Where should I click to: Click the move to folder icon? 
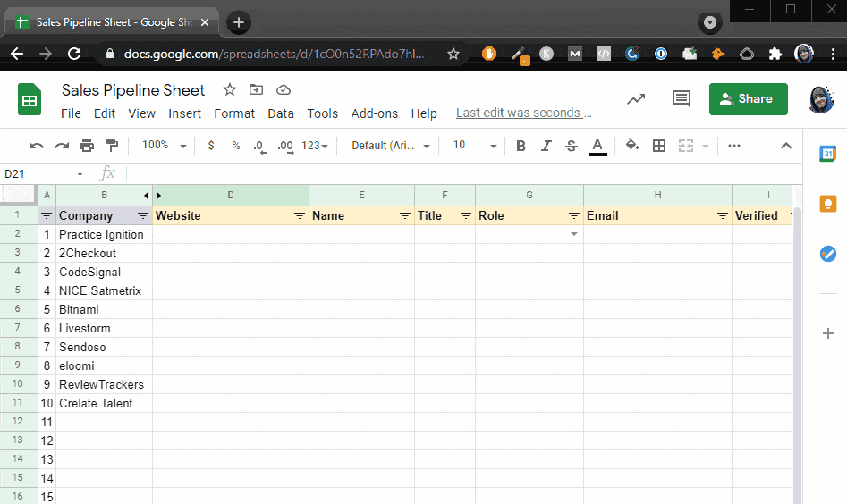point(256,89)
